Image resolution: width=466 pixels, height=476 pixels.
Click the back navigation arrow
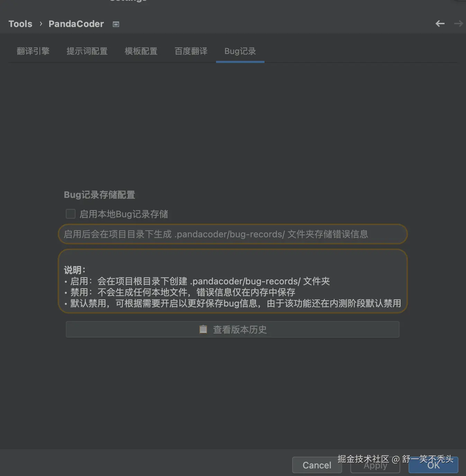point(440,24)
